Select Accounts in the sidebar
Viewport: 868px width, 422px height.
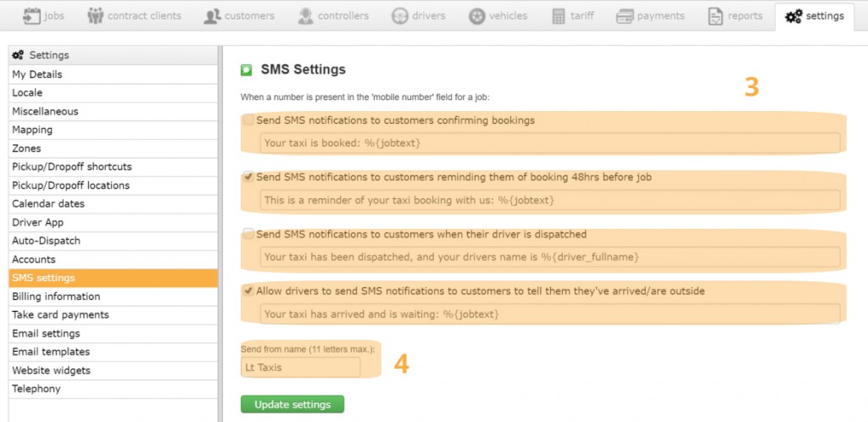[x=114, y=259]
